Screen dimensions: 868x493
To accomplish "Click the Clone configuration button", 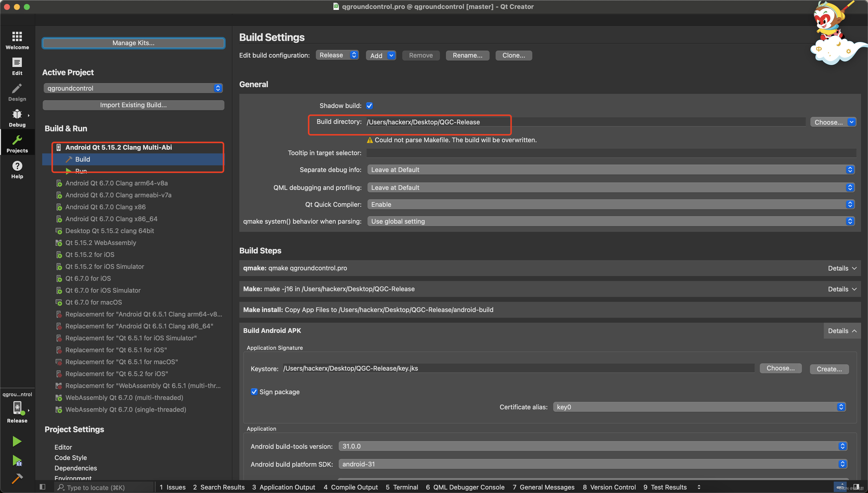I will (513, 56).
